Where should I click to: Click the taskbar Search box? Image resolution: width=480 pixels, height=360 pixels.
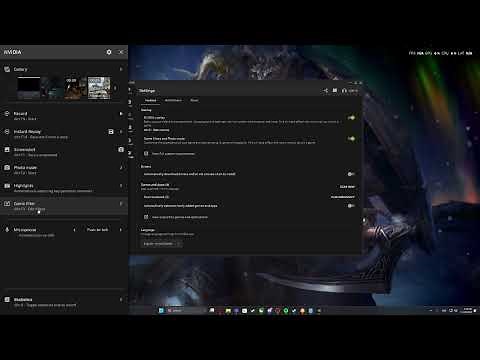click(186, 310)
